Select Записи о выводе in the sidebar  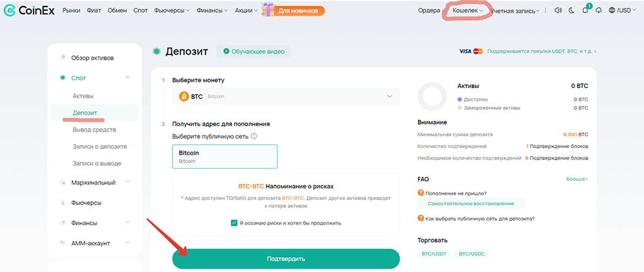[97, 163]
